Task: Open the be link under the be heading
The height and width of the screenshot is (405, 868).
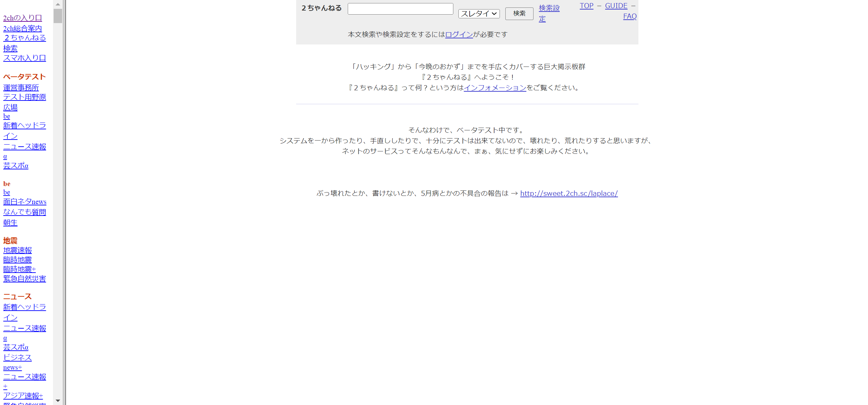Action: [6, 192]
